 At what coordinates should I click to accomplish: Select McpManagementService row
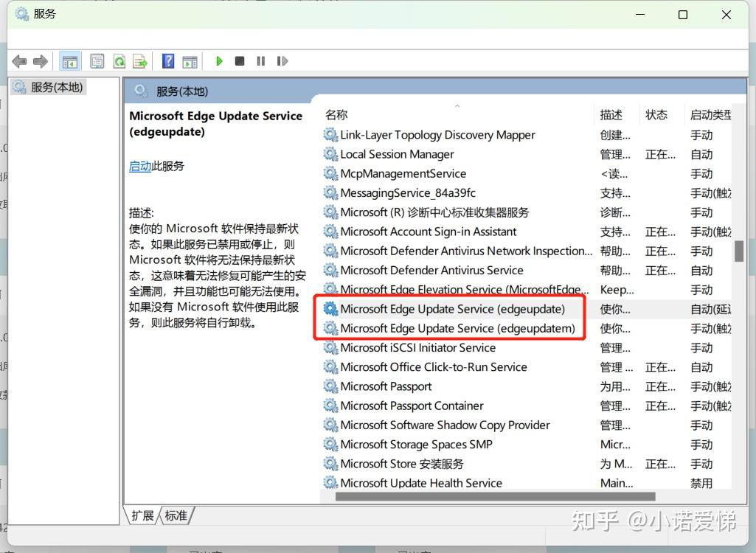click(x=527, y=173)
